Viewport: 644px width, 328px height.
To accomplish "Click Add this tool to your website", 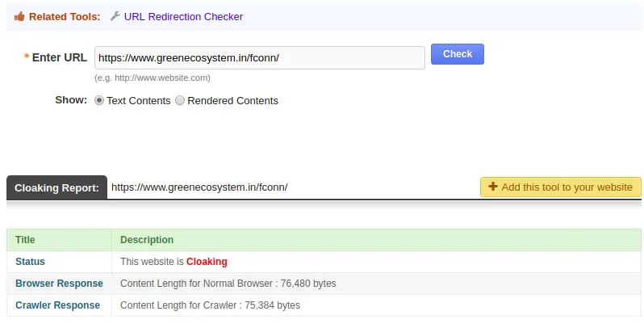I will [x=561, y=187].
